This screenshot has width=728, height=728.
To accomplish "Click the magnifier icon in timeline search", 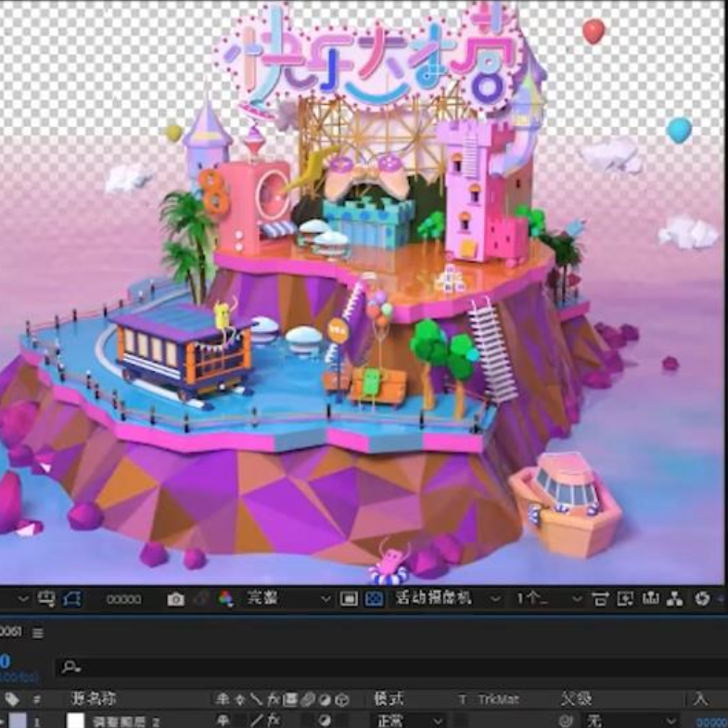I will (70, 667).
